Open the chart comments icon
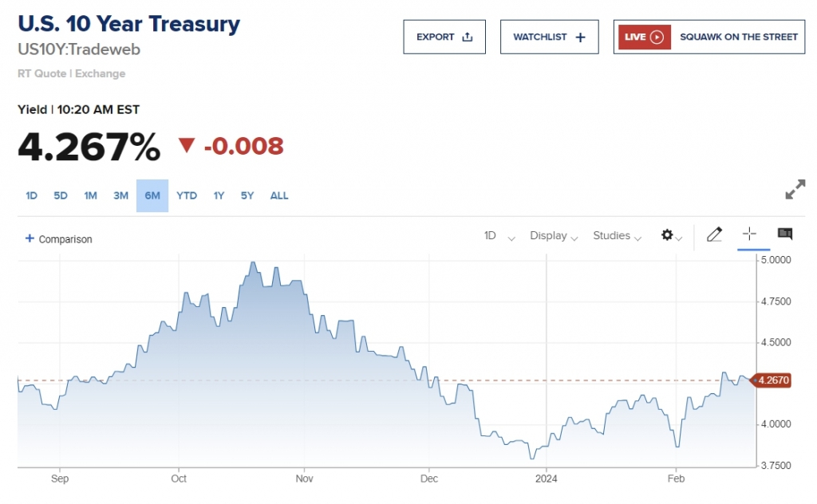The image size is (817, 504). 785,234
